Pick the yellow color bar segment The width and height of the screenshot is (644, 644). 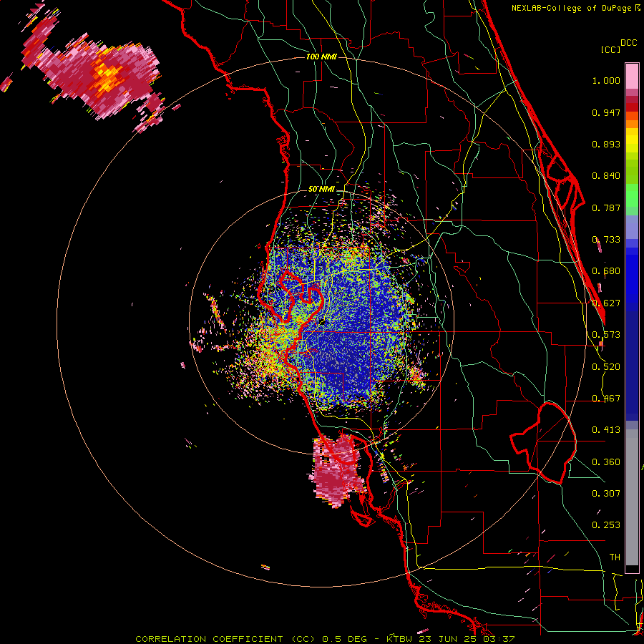click(x=632, y=140)
